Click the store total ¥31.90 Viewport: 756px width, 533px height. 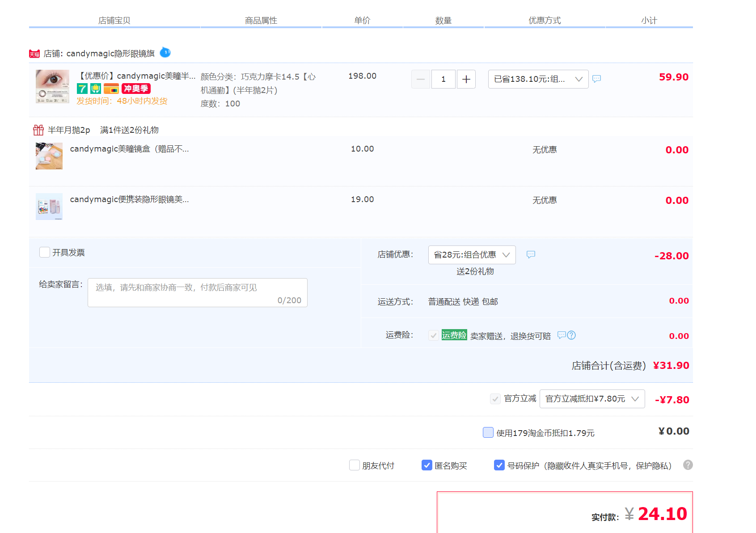[671, 365]
